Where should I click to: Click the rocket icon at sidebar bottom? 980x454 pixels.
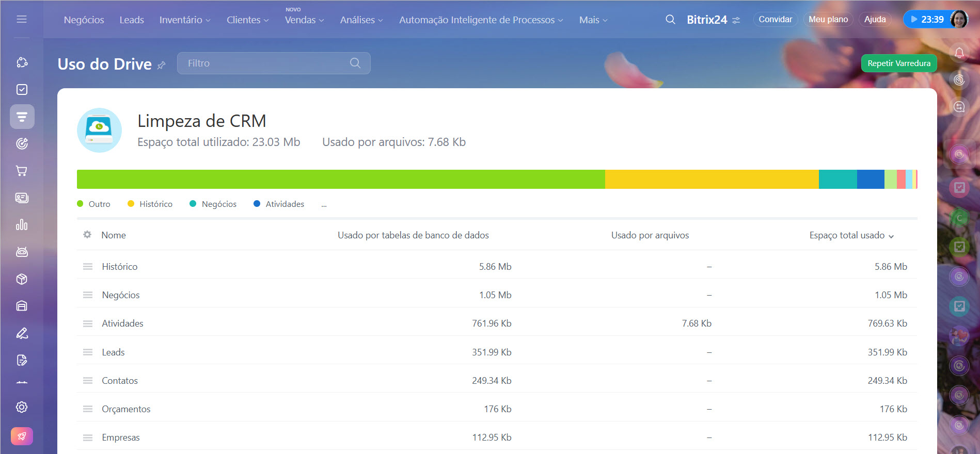coord(22,436)
